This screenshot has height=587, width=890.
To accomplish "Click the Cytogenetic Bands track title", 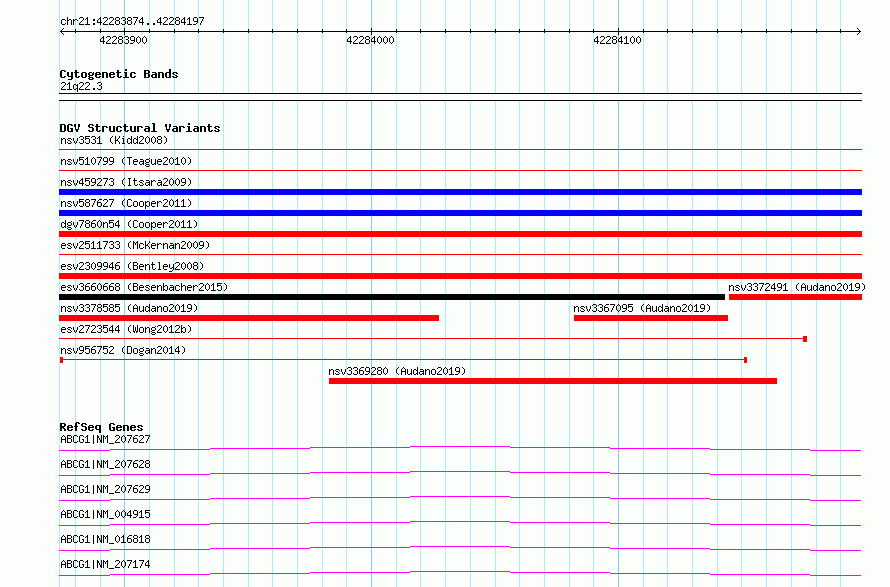I will (x=119, y=74).
